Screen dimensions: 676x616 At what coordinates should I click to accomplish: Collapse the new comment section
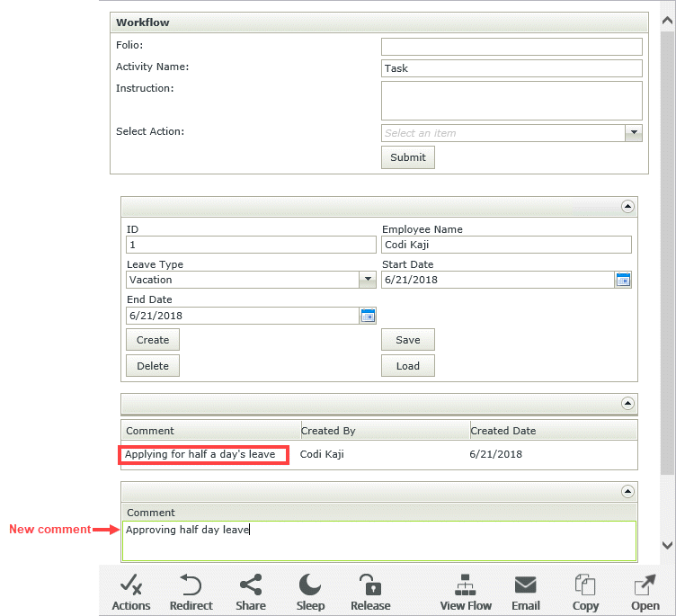[627, 491]
